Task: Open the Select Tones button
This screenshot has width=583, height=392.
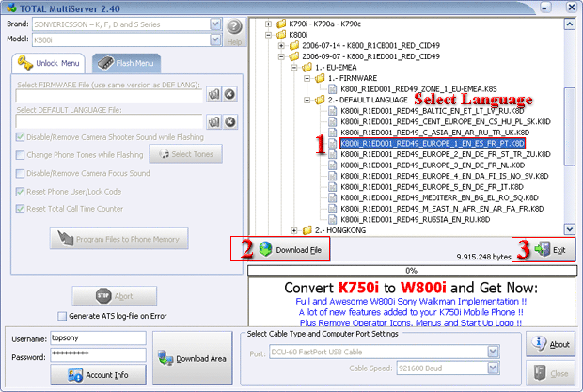Action: pyautogui.click(x=185, y=154)
